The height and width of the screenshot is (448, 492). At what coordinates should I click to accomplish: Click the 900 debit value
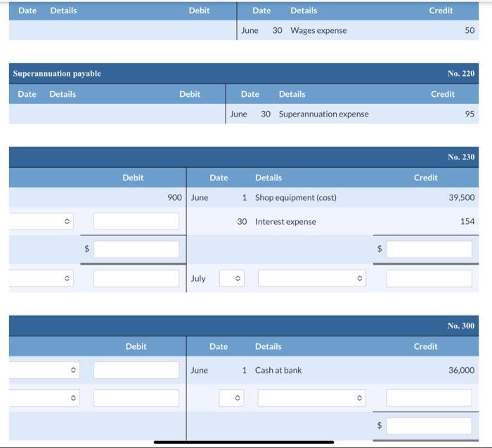click(174, 197)
